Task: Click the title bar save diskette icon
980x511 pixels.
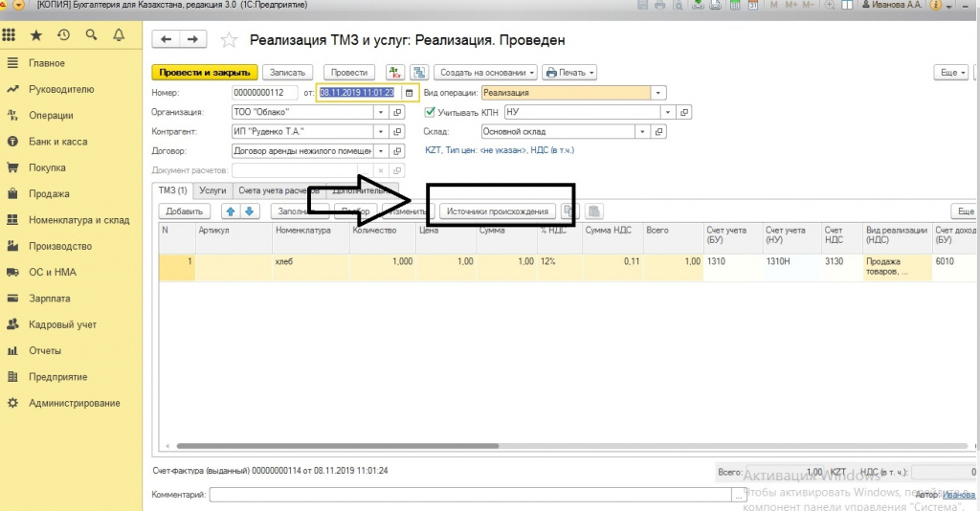Action: [642, 5]
